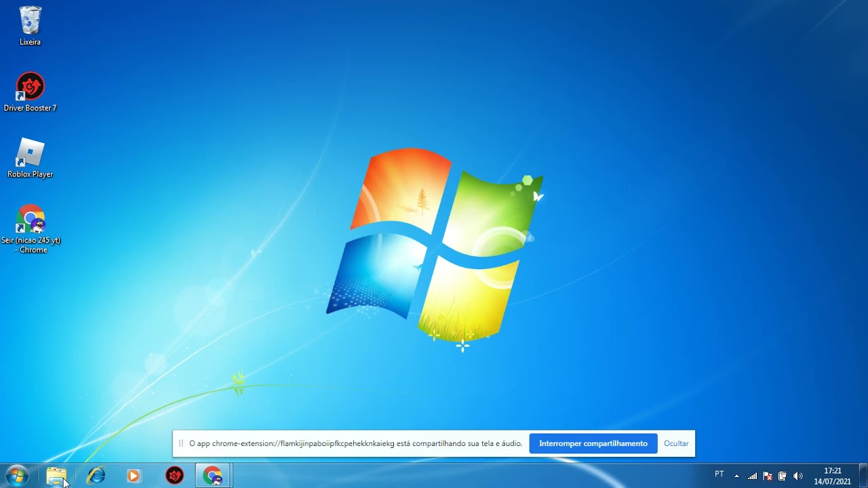The image size is (868, 488).
Task: Click the Show desktop strip
Action: (x=863, y=476)
